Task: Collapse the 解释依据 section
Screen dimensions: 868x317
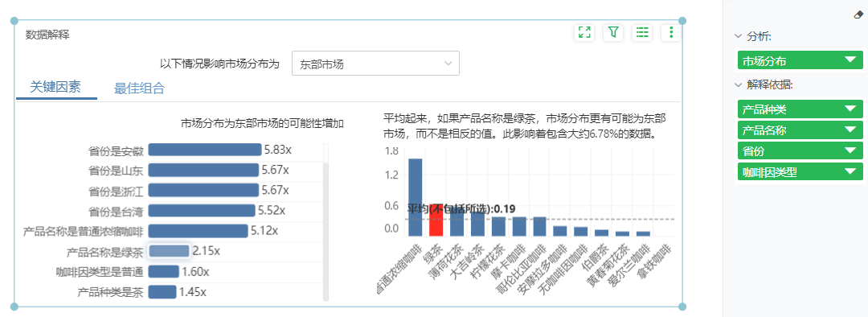Action: 738,84
